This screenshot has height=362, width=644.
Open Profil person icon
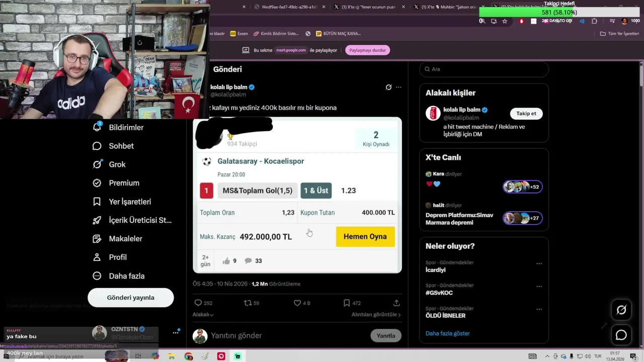[97, 257]
